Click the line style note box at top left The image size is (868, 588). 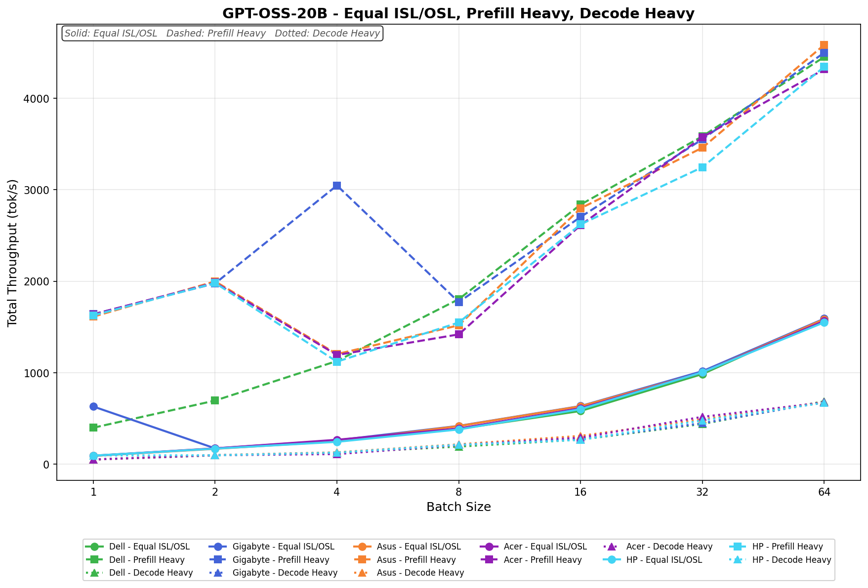click(222, 34)
